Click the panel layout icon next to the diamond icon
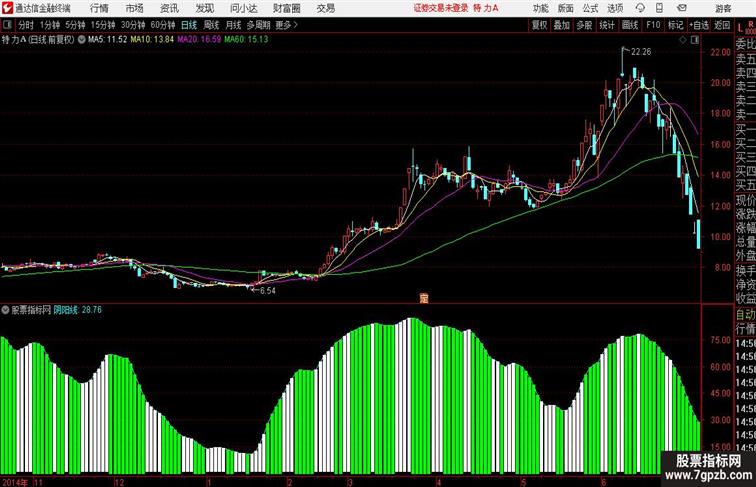 tap(695, 40)
